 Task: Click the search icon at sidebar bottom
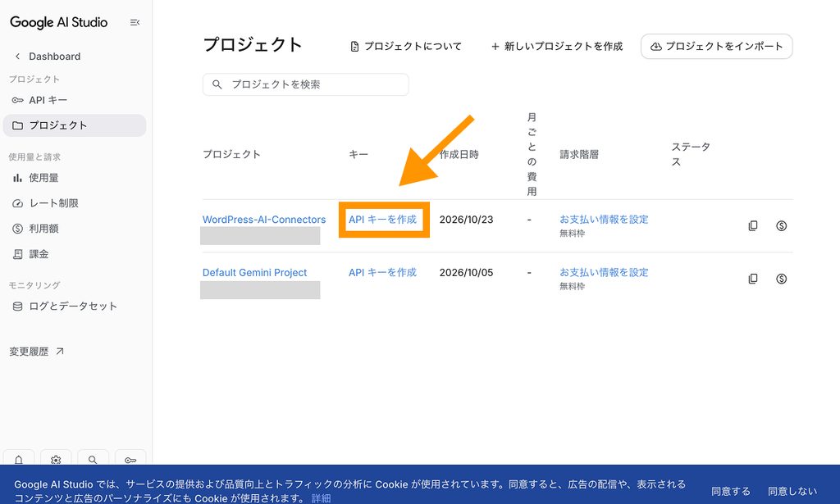(93, 459)
